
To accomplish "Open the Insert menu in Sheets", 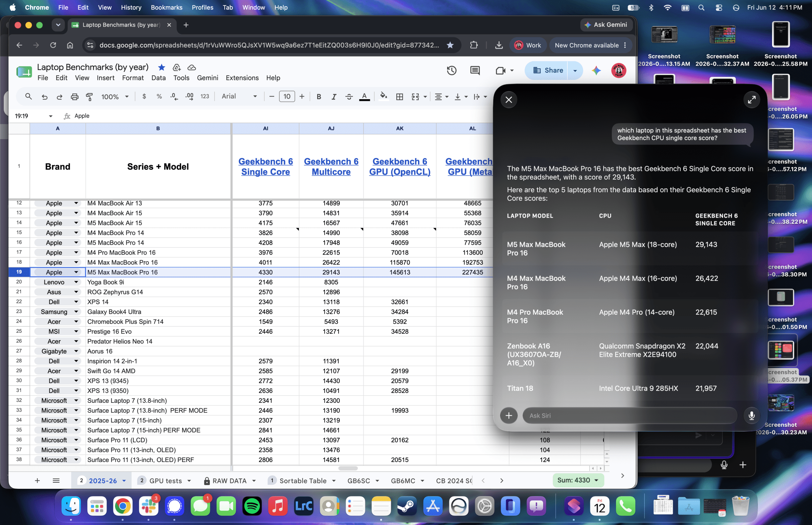I will pos(105,78).
